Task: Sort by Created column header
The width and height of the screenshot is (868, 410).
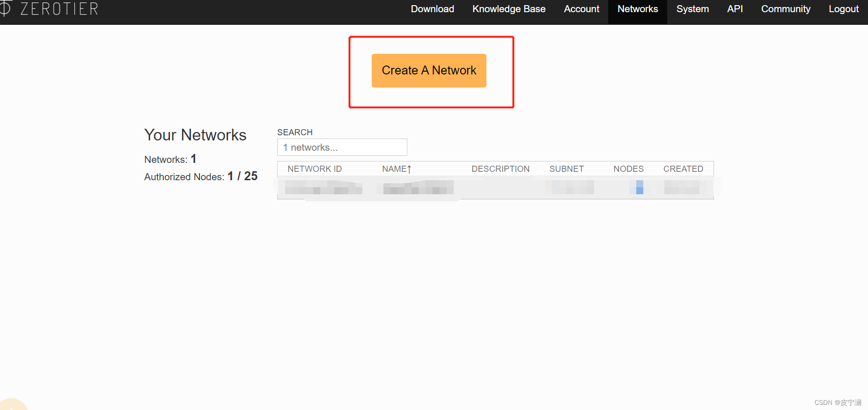Action: (x=683, y=169)
